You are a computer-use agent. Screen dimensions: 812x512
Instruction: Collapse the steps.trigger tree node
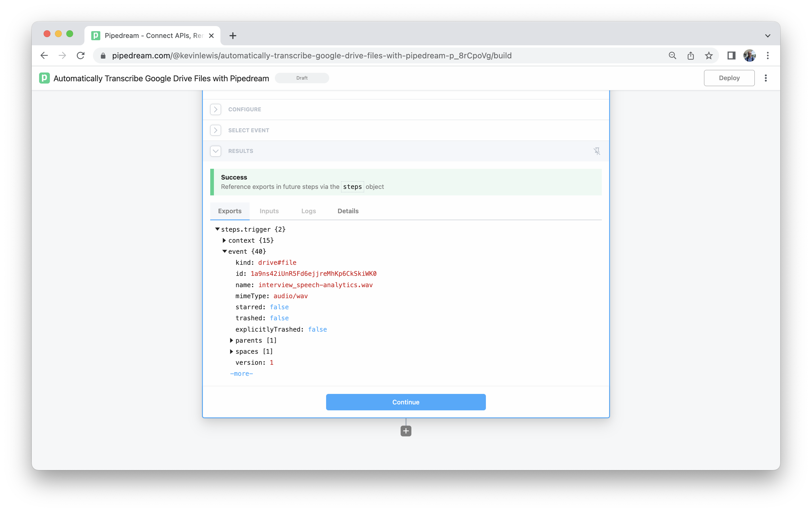coord(218,229)
